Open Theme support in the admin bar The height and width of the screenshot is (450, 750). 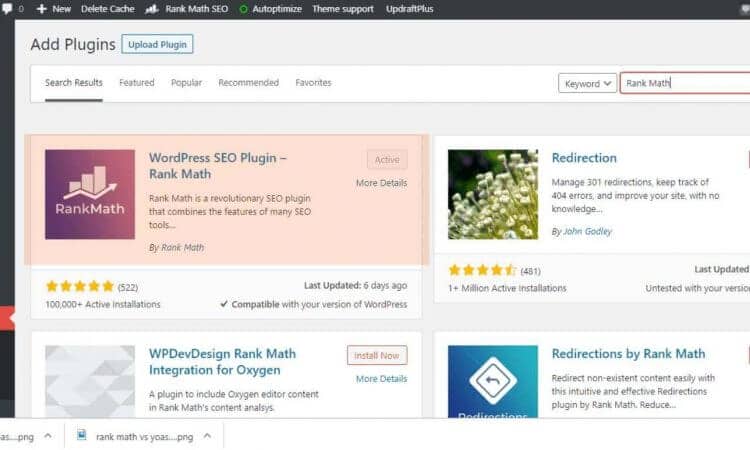[343, 9]
